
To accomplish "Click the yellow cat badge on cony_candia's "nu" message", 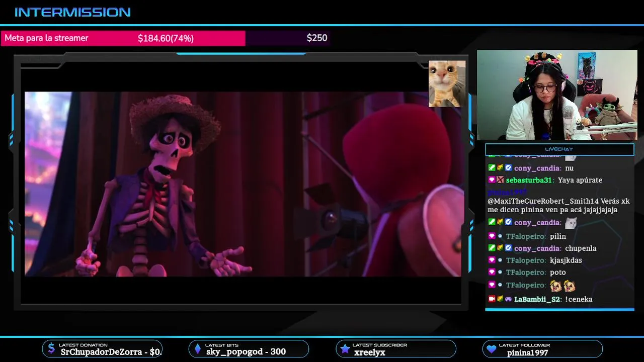I will 500,168.
